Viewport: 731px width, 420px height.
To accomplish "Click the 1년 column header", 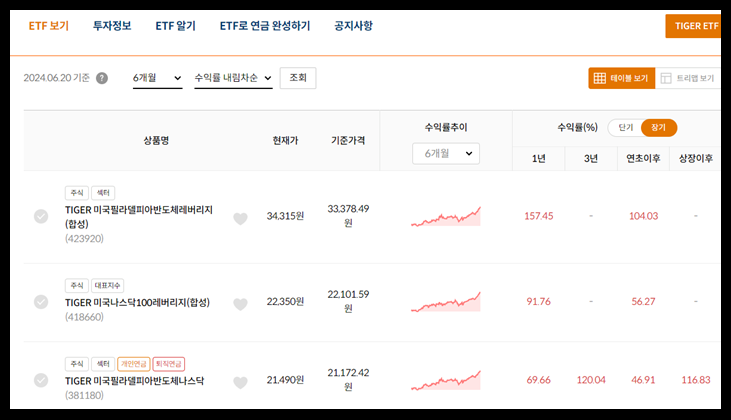I will pos(538,159).
